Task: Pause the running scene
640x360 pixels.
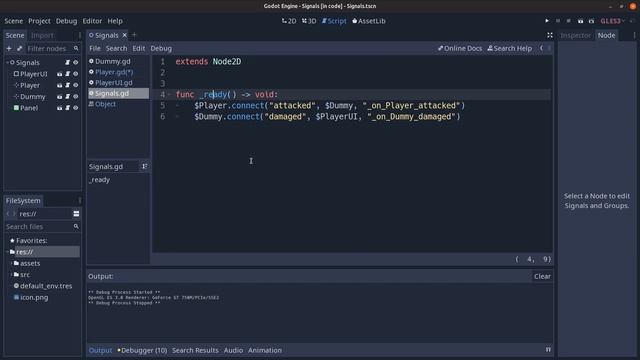Action: click(x=558, y=21)
